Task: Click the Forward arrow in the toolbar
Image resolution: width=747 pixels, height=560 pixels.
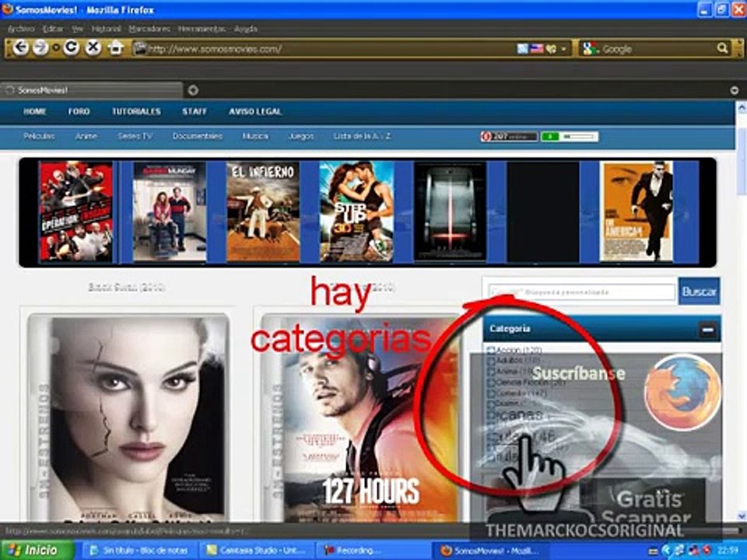Action: [40, 48]
